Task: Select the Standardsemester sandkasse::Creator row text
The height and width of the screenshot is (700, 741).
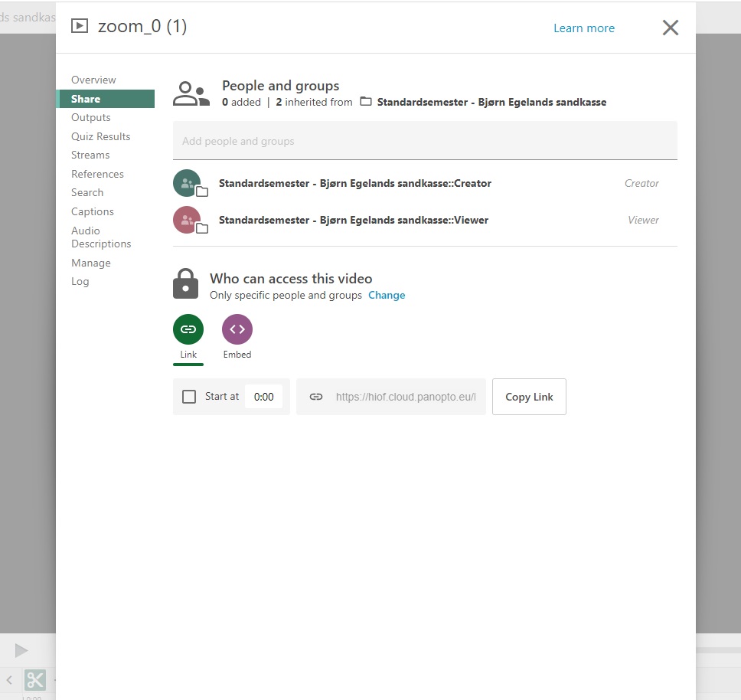Action: [x=355, y=183]
